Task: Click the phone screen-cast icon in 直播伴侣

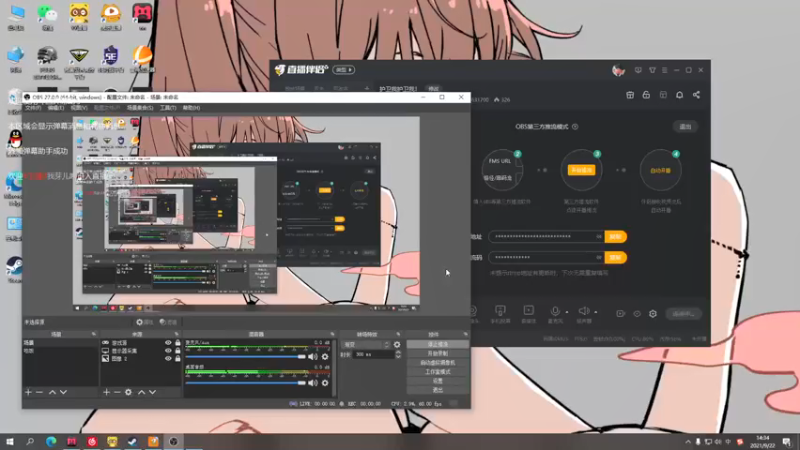Action: pyautogui.click(x=501, y=311)
